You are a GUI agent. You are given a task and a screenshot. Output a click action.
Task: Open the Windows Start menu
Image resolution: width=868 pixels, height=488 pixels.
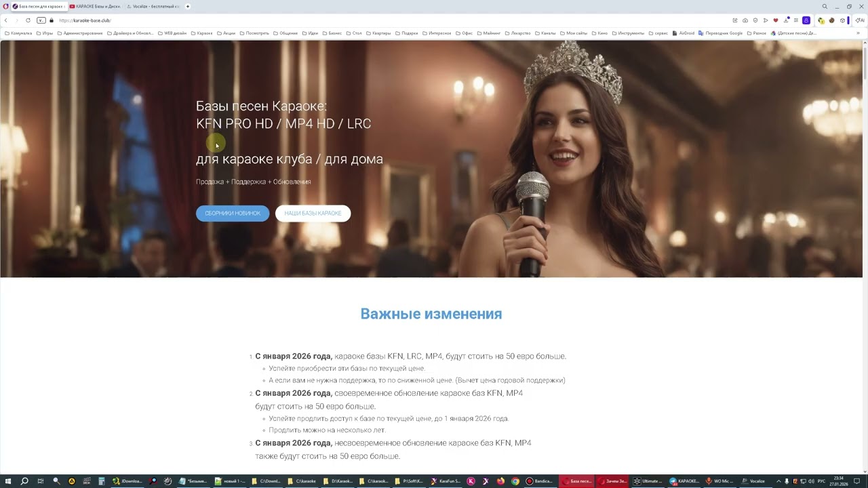(x=8, y=481)
